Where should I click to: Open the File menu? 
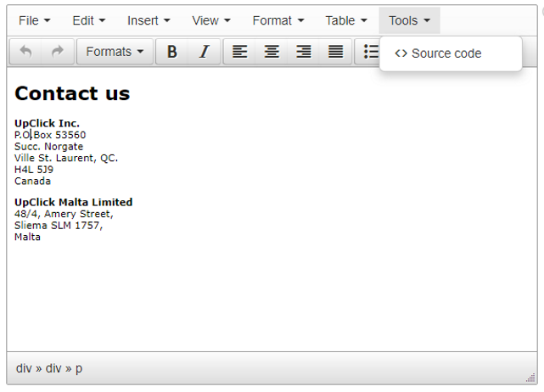point(35,20)
